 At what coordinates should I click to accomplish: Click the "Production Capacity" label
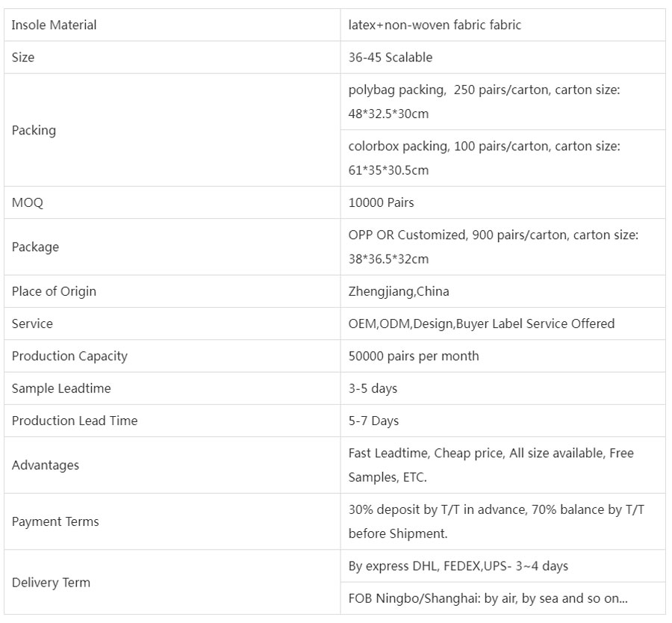(69, 356)
